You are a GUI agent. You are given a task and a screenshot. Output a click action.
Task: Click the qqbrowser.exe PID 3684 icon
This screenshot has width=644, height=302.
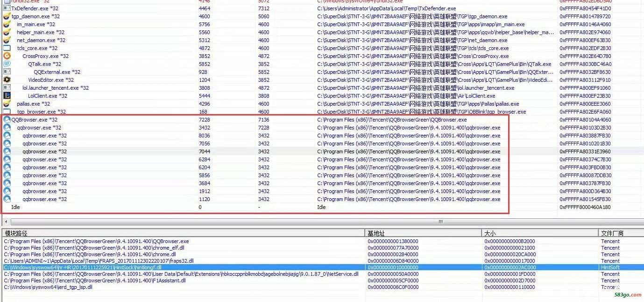pyautogui.click(x=7, y=183)
